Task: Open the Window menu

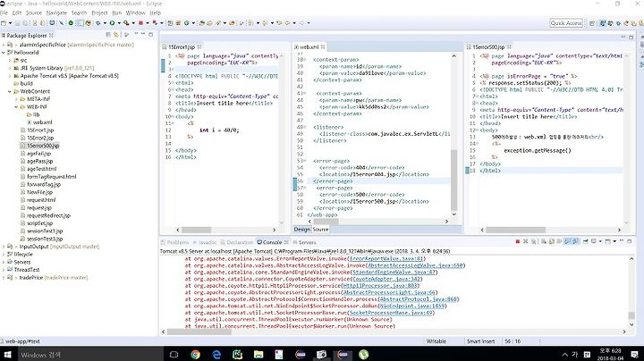Action: [x=135, y=13]
